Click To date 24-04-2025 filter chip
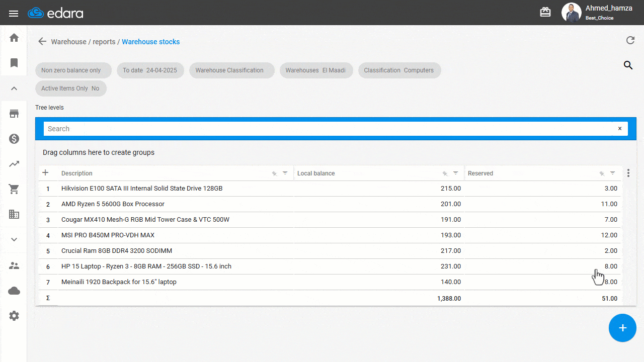The width and height of the screenshot is (644, 362). click(150, 70)
